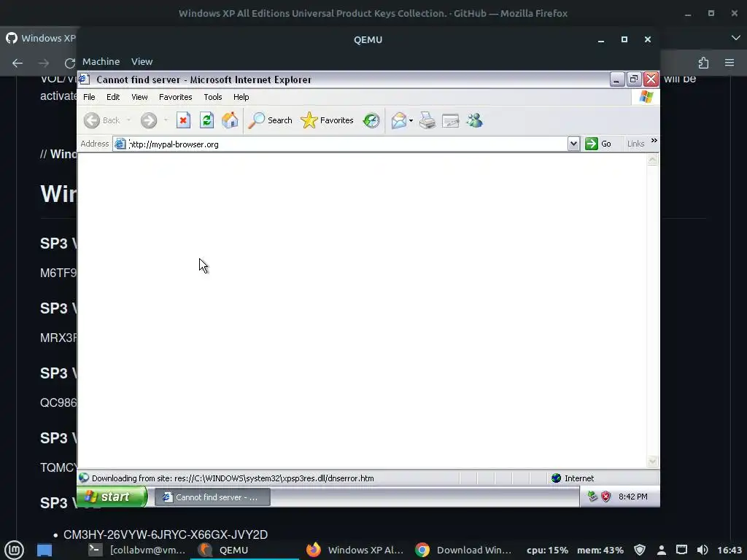This screenshot has width=747, height=560.
Task: Open the IE View menu
Action: (139, 97)
